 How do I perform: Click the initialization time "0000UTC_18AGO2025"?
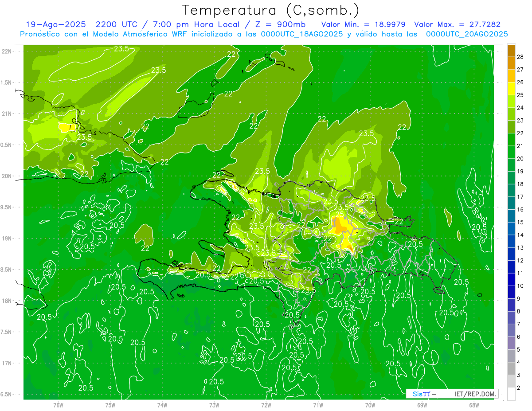pos(302,34)
